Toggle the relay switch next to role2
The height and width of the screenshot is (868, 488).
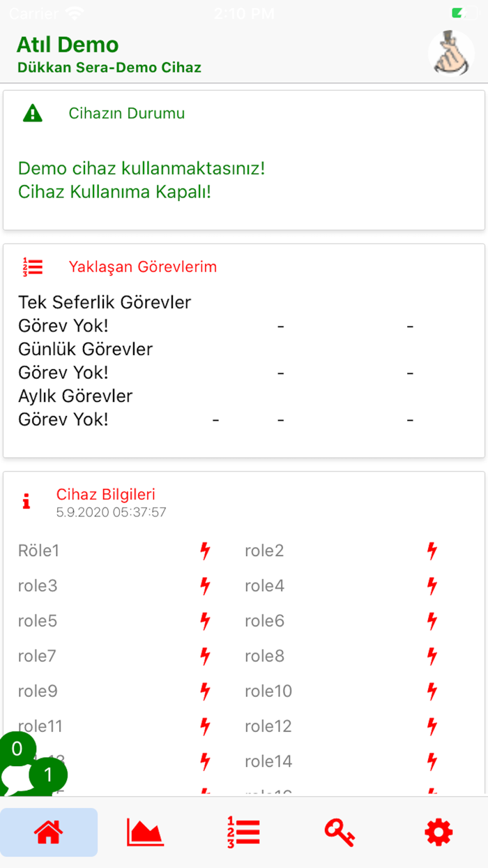point(432,551)
